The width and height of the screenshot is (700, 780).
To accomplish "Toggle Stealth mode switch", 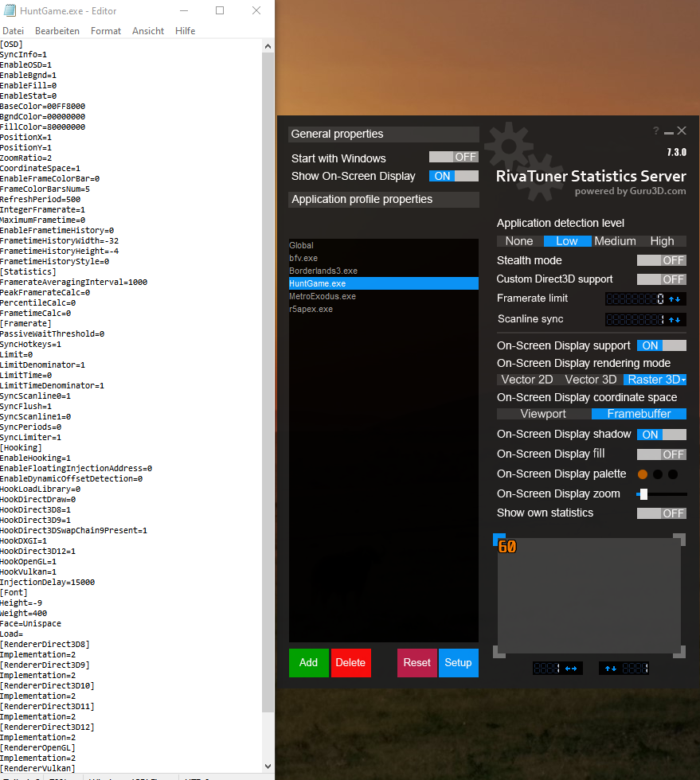I will (661, 260).
